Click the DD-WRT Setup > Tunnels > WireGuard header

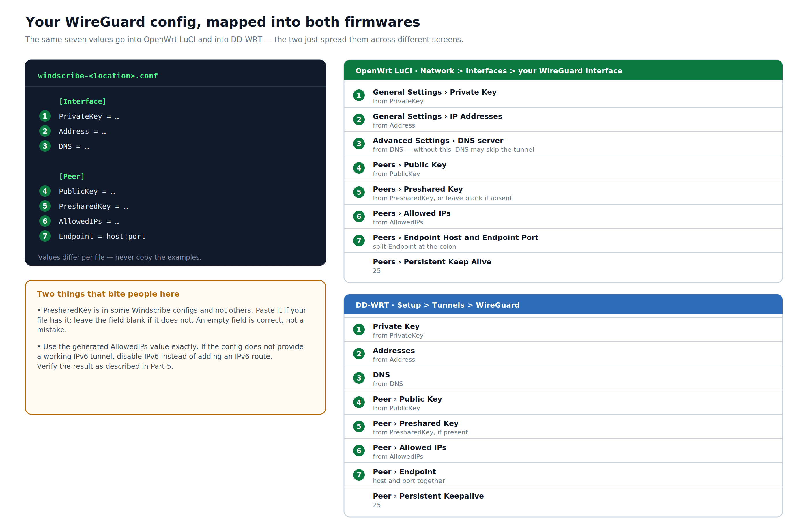point(563,305)
